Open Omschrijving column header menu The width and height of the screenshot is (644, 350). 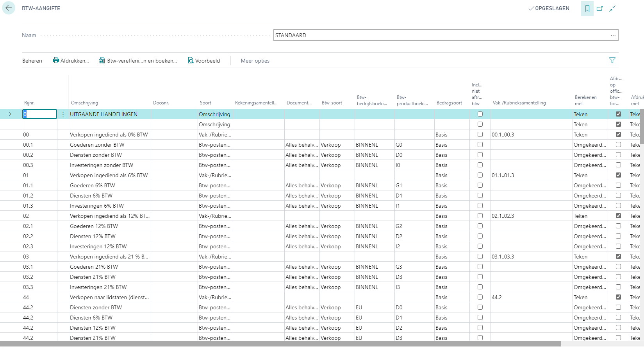(84, 103)
